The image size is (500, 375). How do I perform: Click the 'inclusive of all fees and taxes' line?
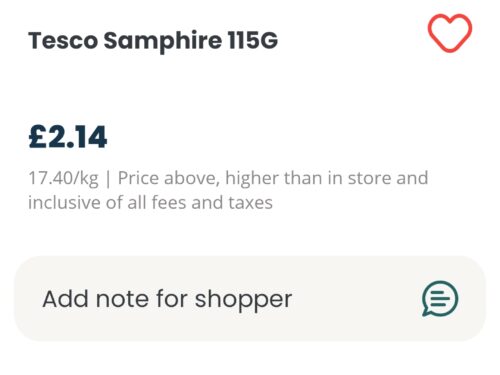pyautogui.click(x=150, y=203)
